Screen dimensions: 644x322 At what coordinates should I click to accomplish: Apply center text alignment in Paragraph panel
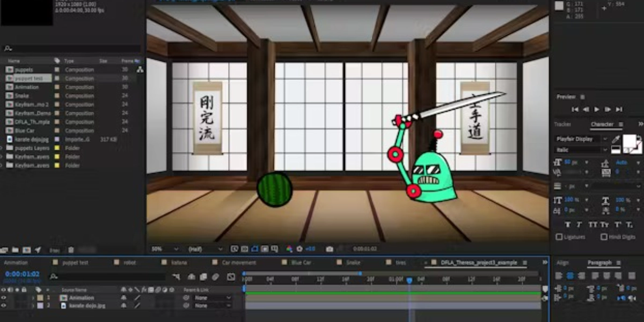(570, 276)
